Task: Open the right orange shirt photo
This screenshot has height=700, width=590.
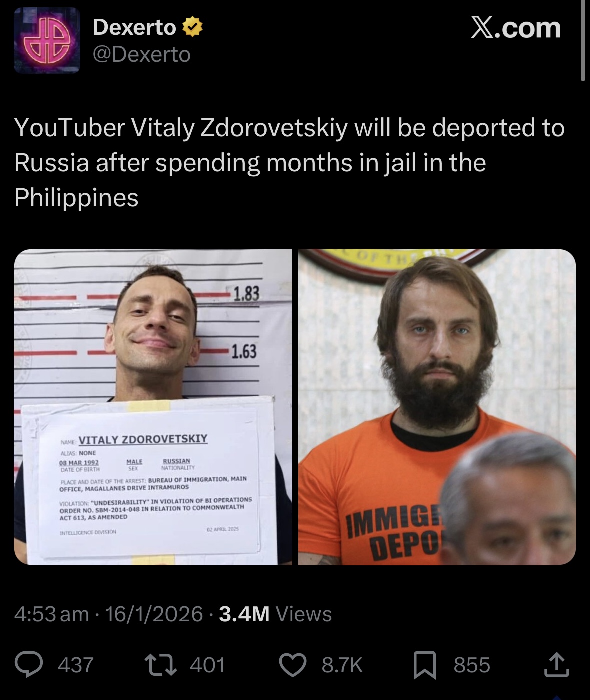Action: click(437, 407)
